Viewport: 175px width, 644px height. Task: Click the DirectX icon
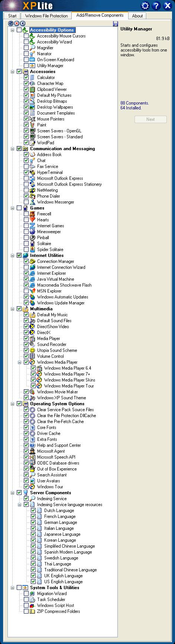click(33, 333)
